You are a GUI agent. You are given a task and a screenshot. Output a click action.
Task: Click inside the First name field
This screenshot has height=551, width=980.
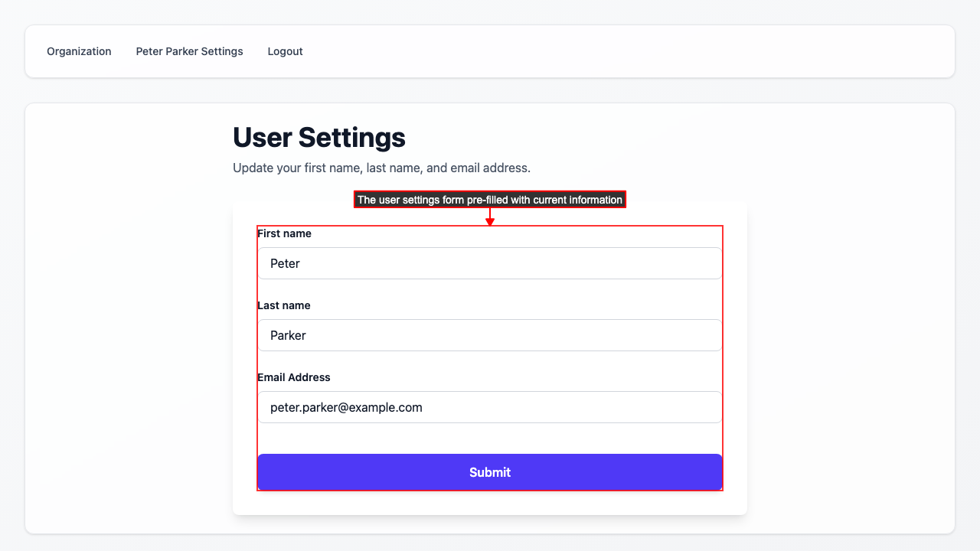tap(490, 263)
